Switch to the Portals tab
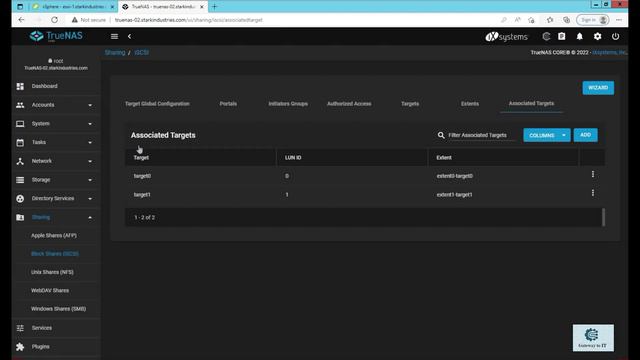The image size is (640, 360). [x=228, y=104]
